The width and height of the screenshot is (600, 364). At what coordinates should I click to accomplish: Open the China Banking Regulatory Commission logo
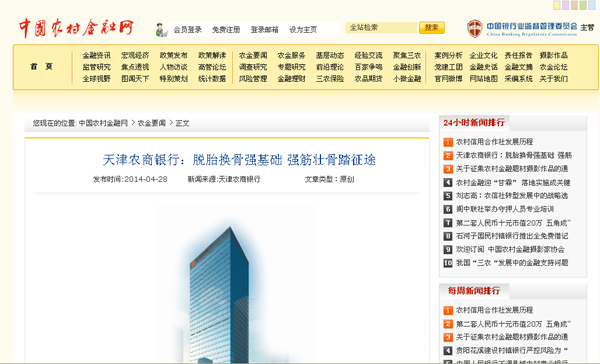pyautogui.click(x=522, y=29)
